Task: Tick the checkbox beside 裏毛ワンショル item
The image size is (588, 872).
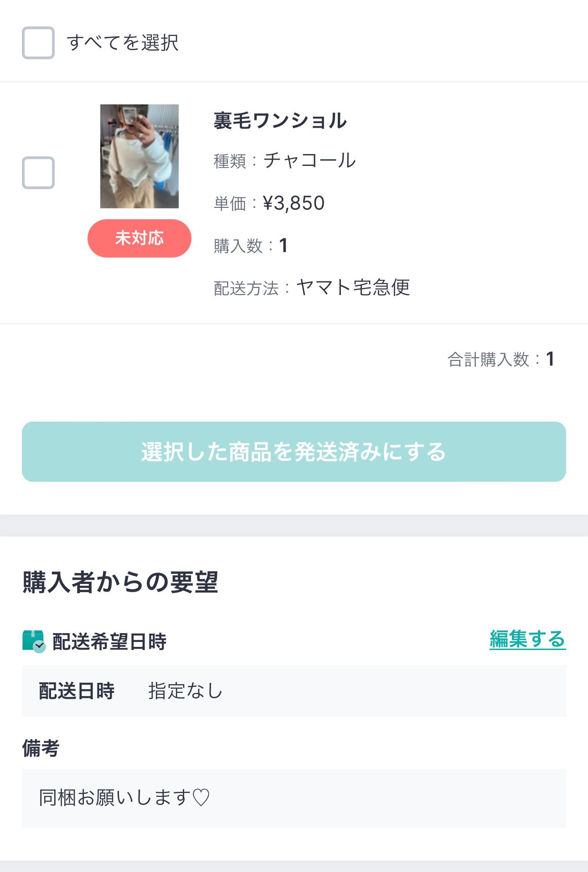Action: coord(38,173)
